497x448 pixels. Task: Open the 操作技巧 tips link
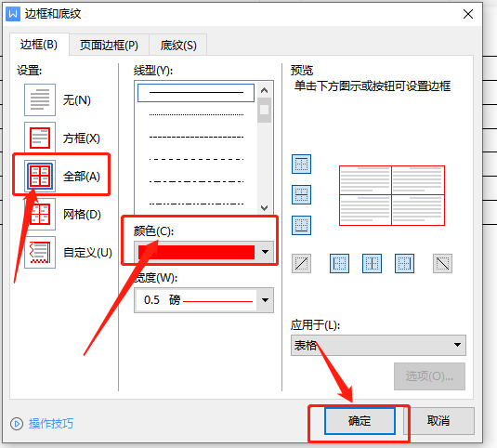(x=51, y=424)
